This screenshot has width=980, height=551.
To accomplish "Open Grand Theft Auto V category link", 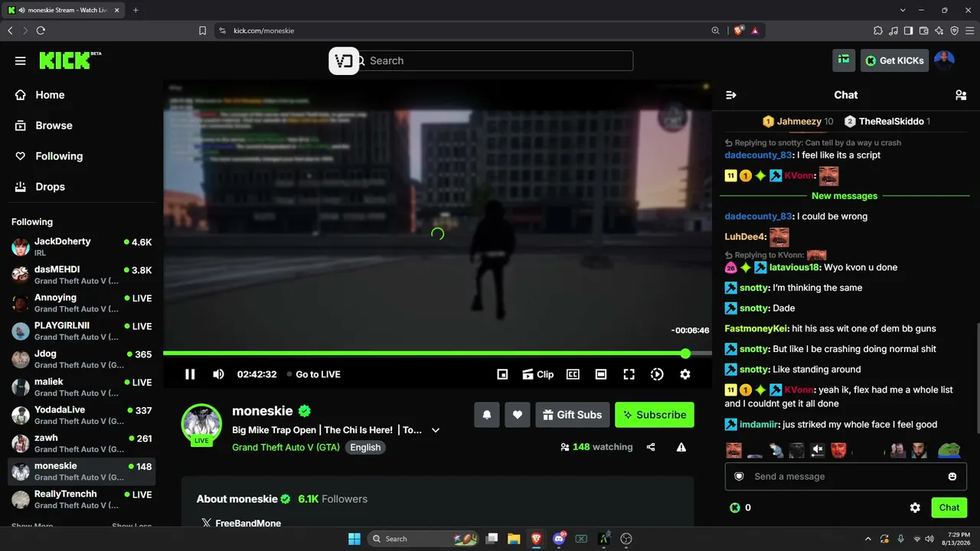I will [x=286, y=447].
